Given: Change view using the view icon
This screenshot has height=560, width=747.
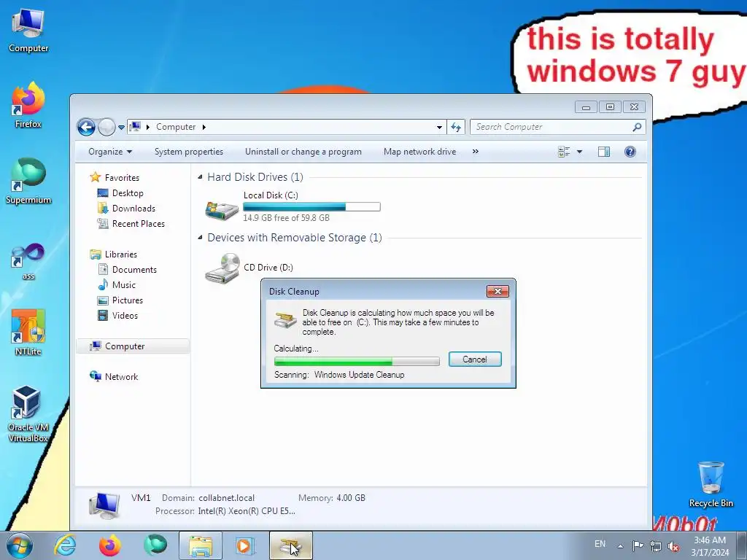Looking at the screenshot, I should tap(564, 152).
